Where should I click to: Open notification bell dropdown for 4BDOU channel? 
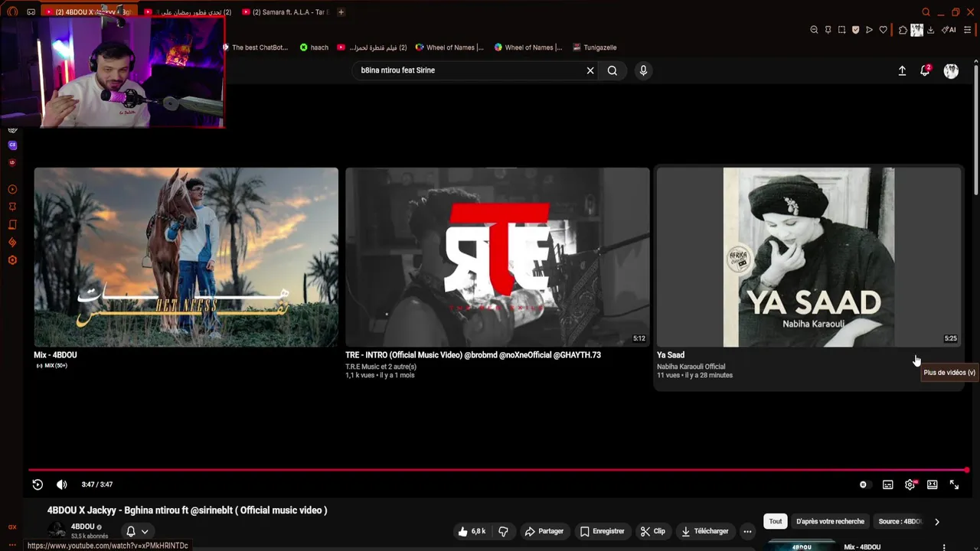click(x=137, y=531)
